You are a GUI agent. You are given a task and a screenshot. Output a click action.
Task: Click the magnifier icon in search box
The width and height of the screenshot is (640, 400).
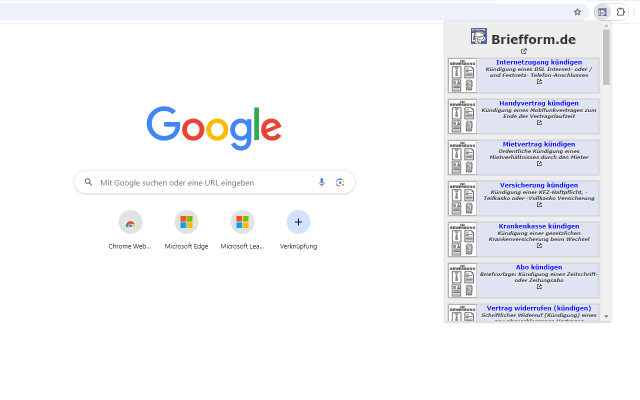[x=89, y=182]
